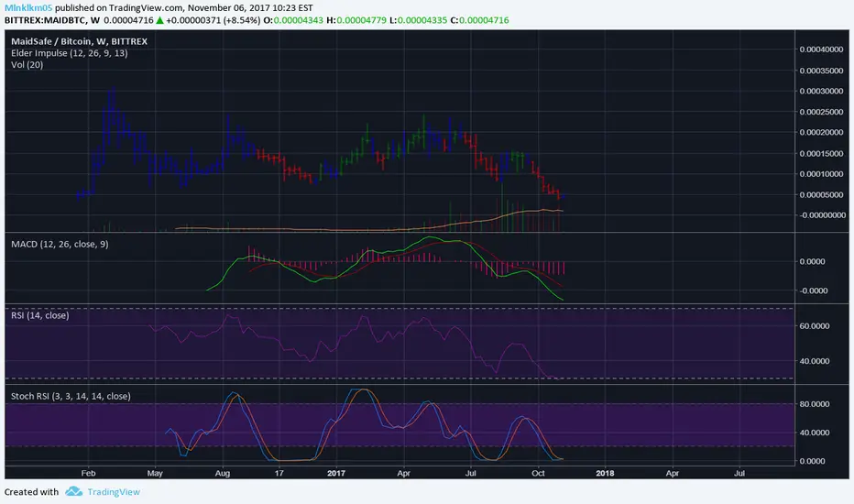
Task: Open the TradingView link in the footer
Action: [114, 492]
